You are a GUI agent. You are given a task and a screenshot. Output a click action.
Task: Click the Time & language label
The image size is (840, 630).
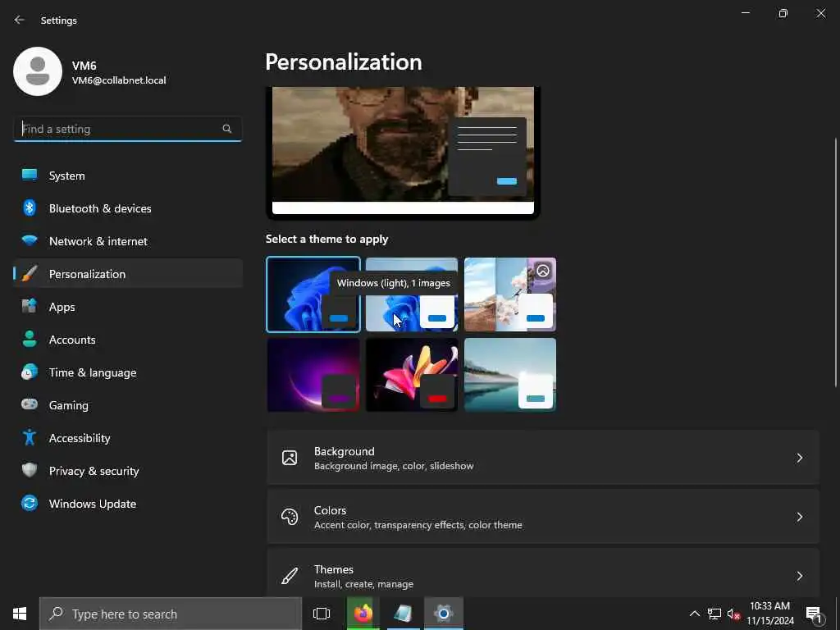93,373
